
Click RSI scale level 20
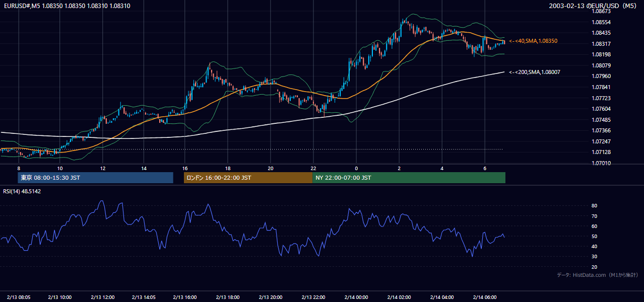point(594,267)
